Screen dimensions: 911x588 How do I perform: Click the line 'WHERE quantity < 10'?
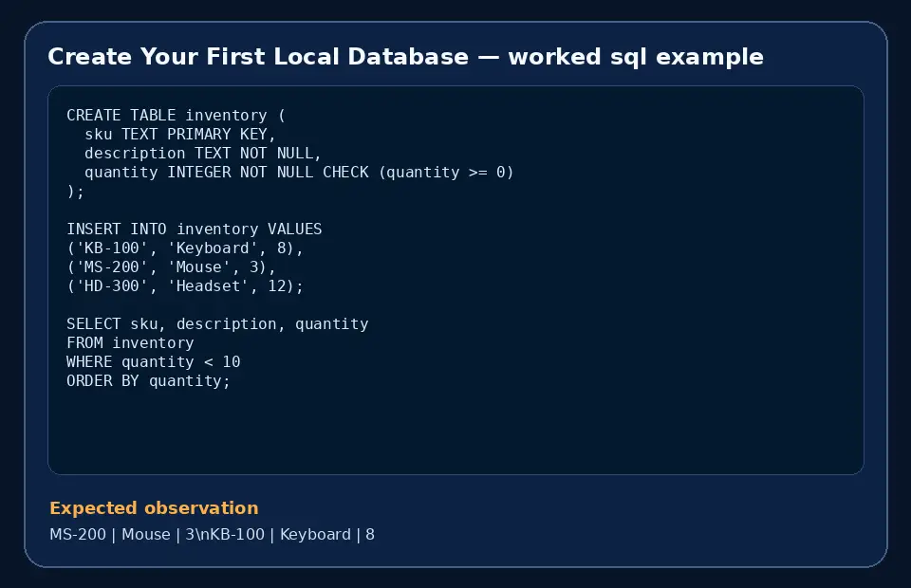pyautogui.click(x=154, y=361)
